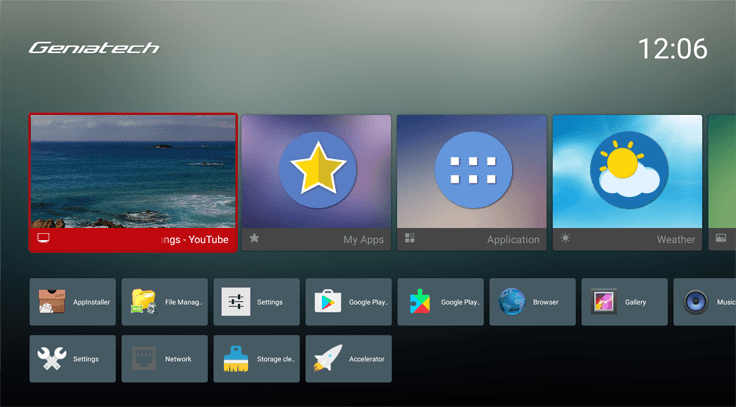Click the small grid icon beside Application
The height and width of the screenshot is (407, 736).
(410, 238)
